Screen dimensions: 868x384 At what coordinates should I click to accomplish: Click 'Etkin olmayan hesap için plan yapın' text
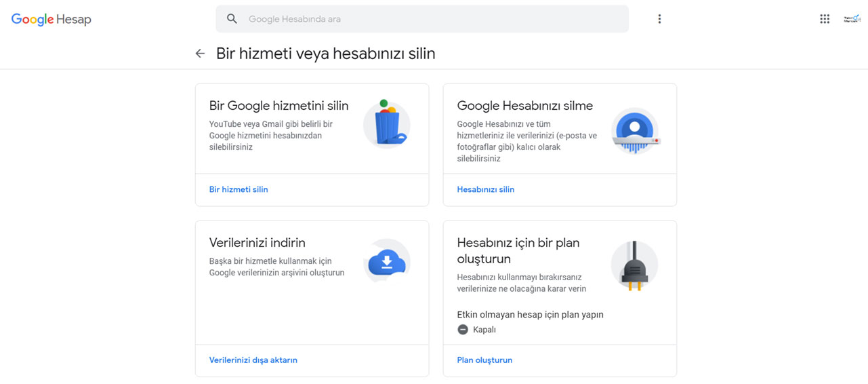coord(531,315)
